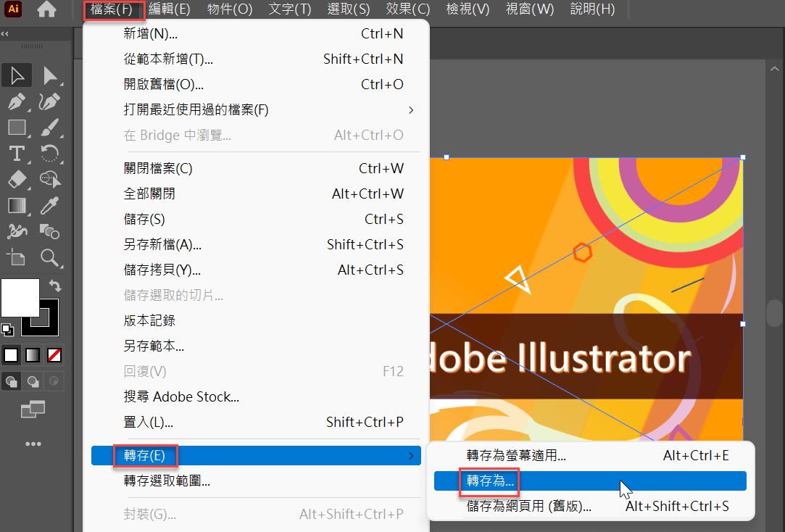Open the 檔案(F) menu

pos(111,9)
